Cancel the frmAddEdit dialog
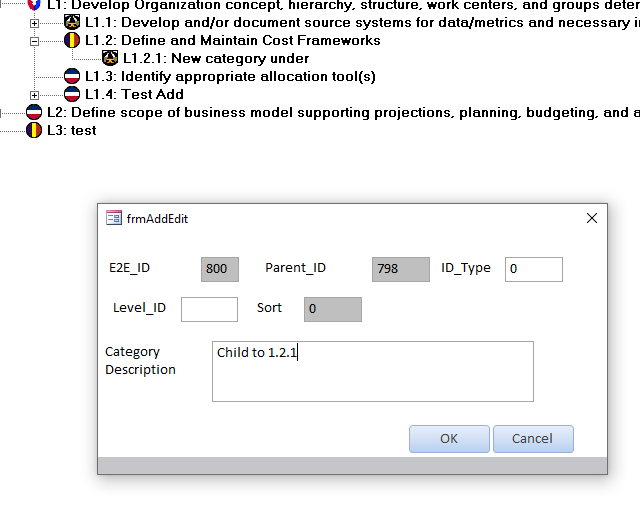This screenshot has width=640, height=509. pos(533,439)
